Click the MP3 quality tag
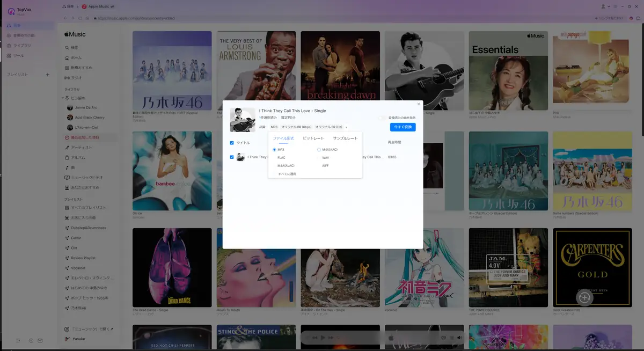 coord(274,127)
